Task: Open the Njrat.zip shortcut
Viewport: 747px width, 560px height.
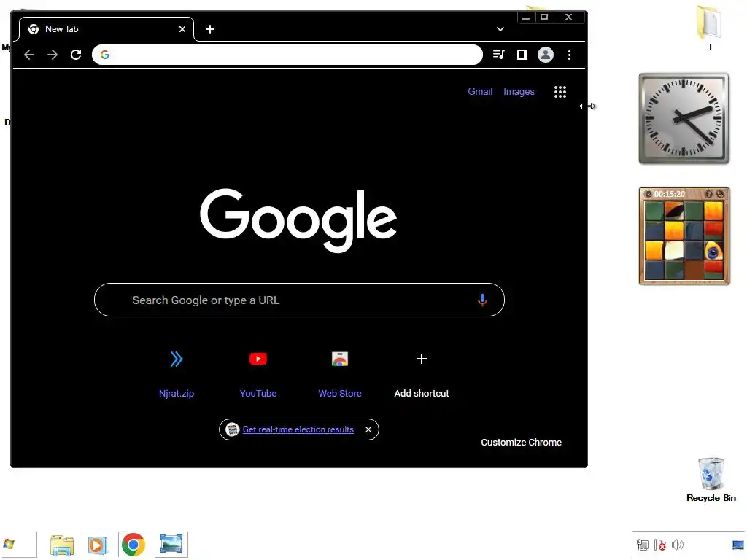Action: (177, 373)
